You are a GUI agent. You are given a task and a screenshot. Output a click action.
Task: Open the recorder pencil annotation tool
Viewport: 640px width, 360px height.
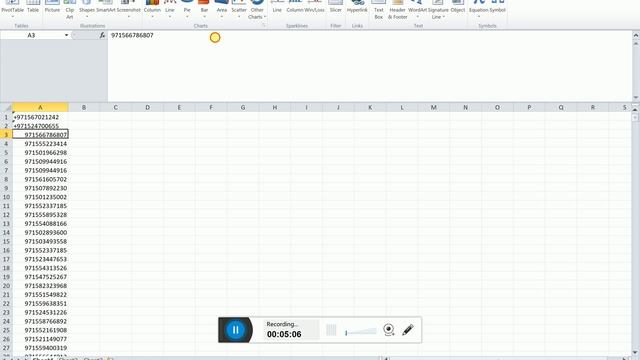pos(408,330)
